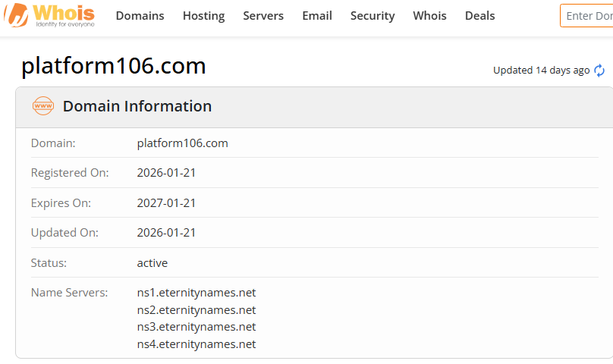Click the domain search input field
613x364 pixels.
tap(588, 16)
